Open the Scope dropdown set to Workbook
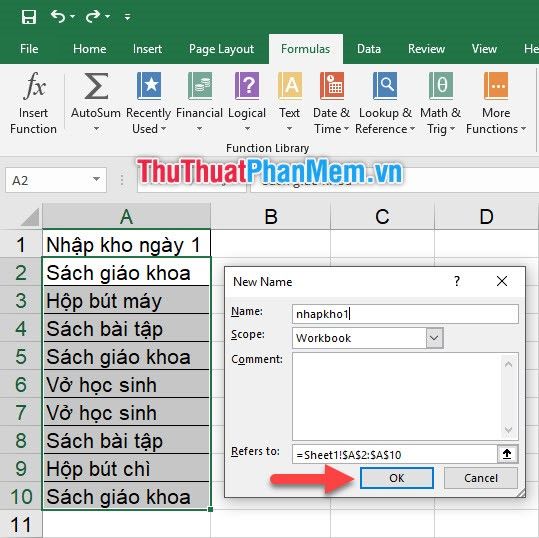 (x=434, y=338)
